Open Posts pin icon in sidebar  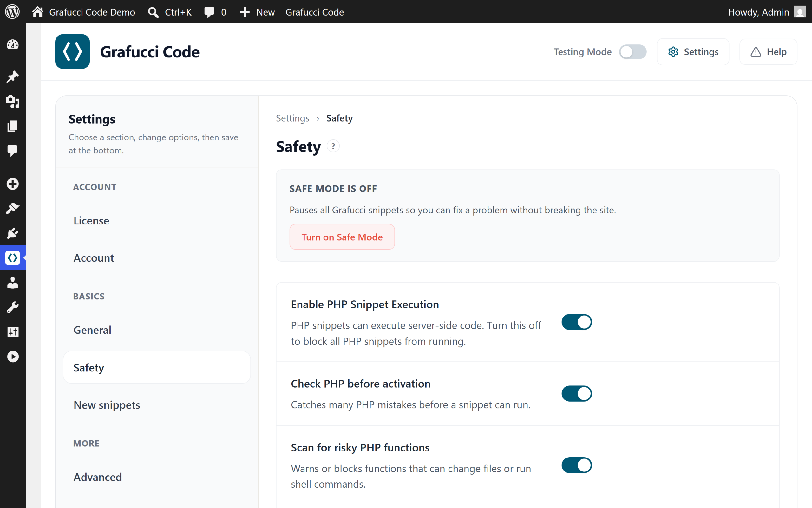pyautogui.click(x=13, y=77)
